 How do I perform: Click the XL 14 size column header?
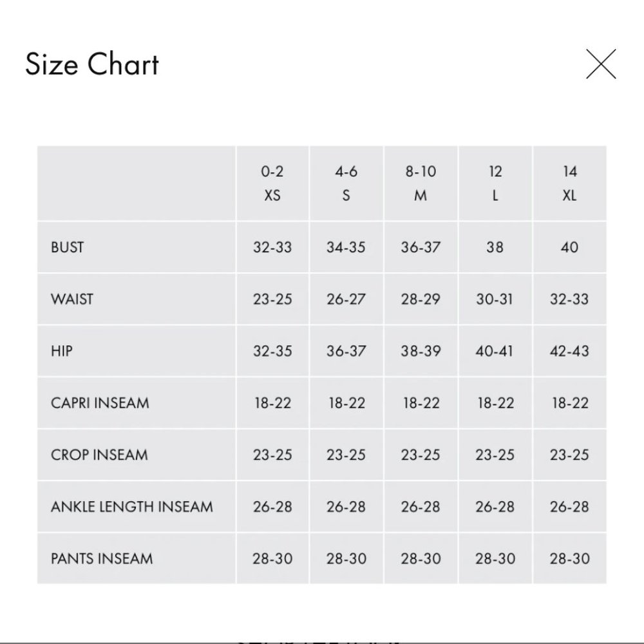(x=570, y=183)
